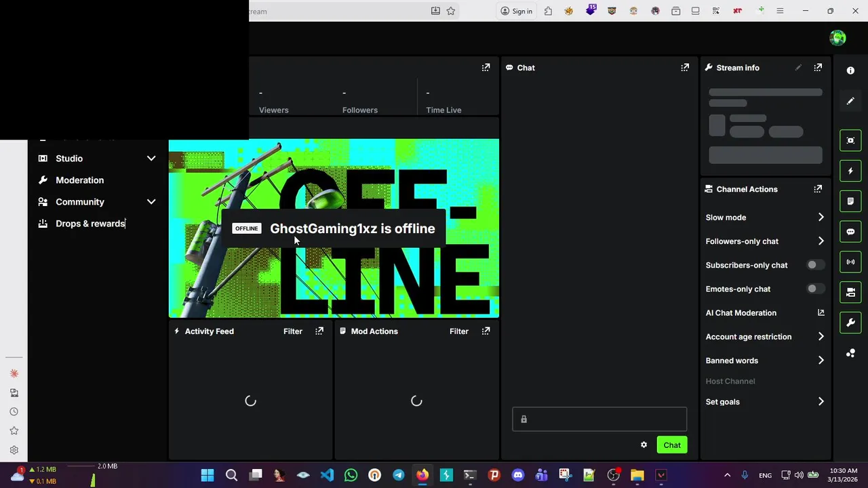Click the green Chat send button

(672, 445)
